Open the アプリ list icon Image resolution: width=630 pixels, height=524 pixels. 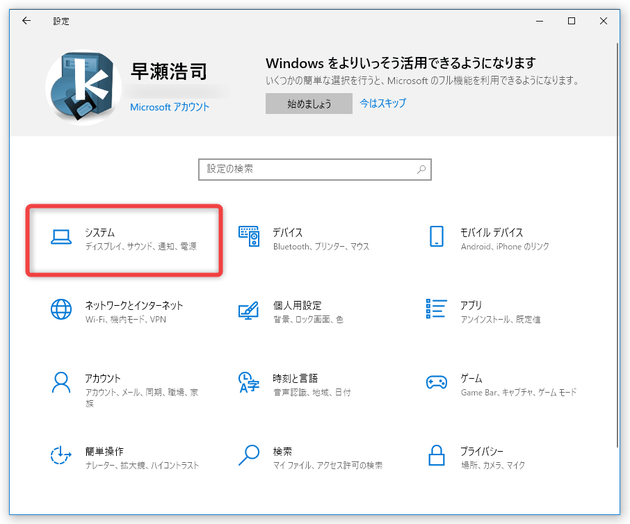tap(436, 309)
